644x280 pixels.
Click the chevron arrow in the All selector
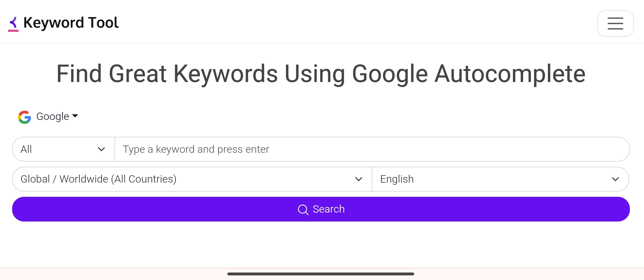tap(101, 149)
